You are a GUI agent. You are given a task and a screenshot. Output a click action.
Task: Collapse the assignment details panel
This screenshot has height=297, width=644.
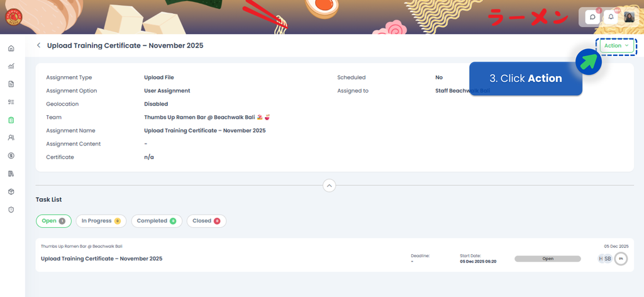(329, 186)
